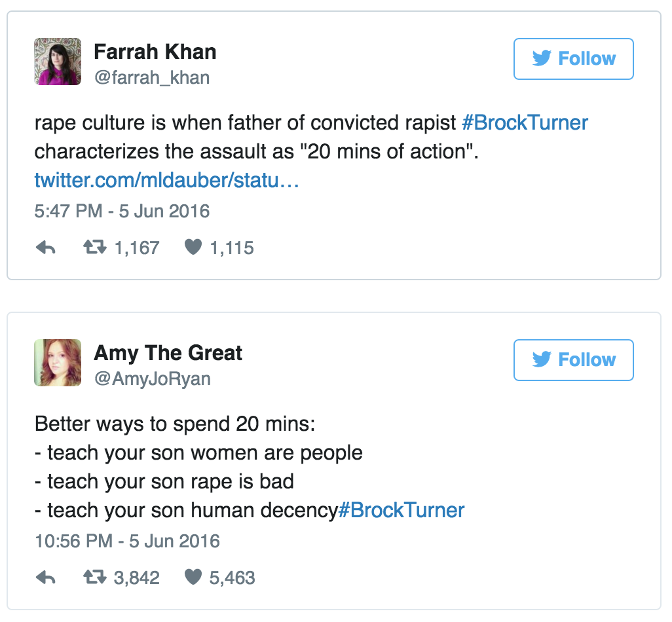Like Farrah Khan's tweet with heart
Image resolution: width=672 pixels, height=622 pixels.
193,247
